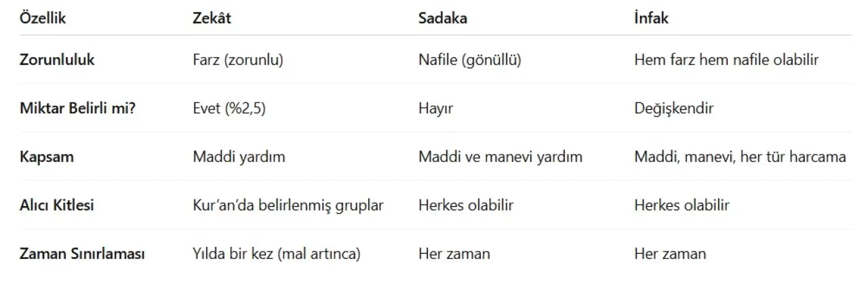Select the Kapsam row label
Image resolution: width=868 pixels, height=297 pixels.
47,157
